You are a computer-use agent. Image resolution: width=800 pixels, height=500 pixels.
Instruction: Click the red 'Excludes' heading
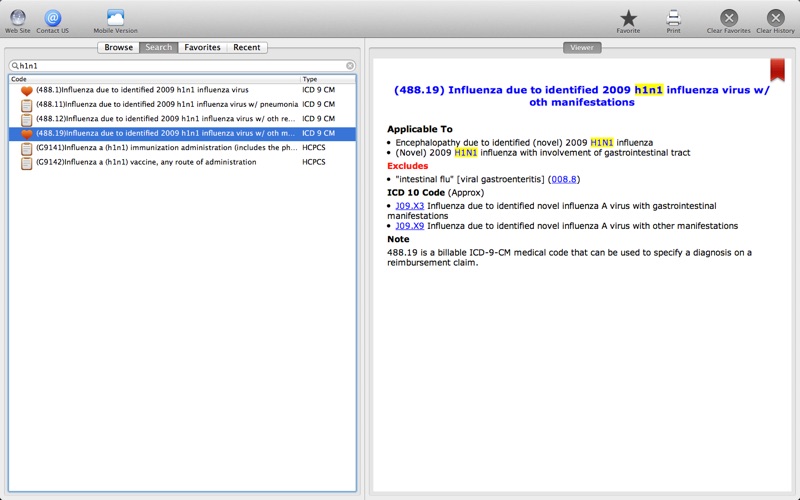407,166
